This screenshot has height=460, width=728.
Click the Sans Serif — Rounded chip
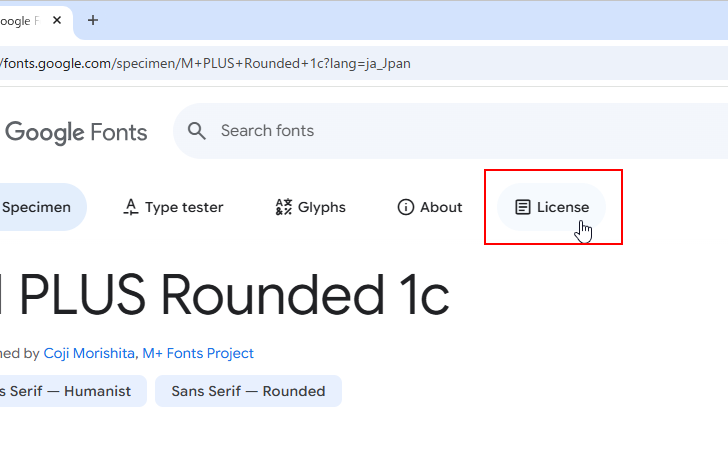pos(248,391)
